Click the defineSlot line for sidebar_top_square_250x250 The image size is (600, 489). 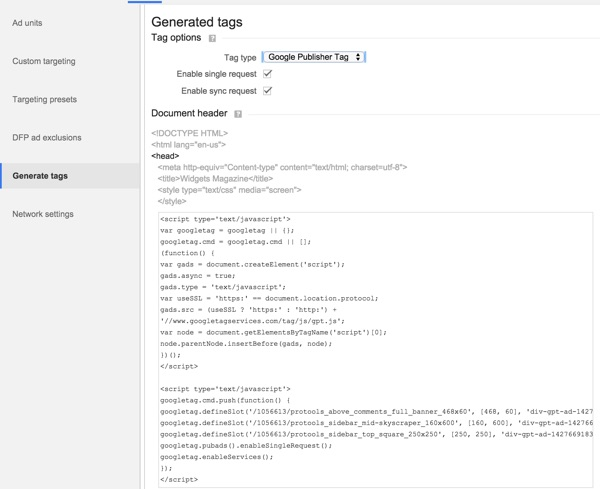(377, 434)
